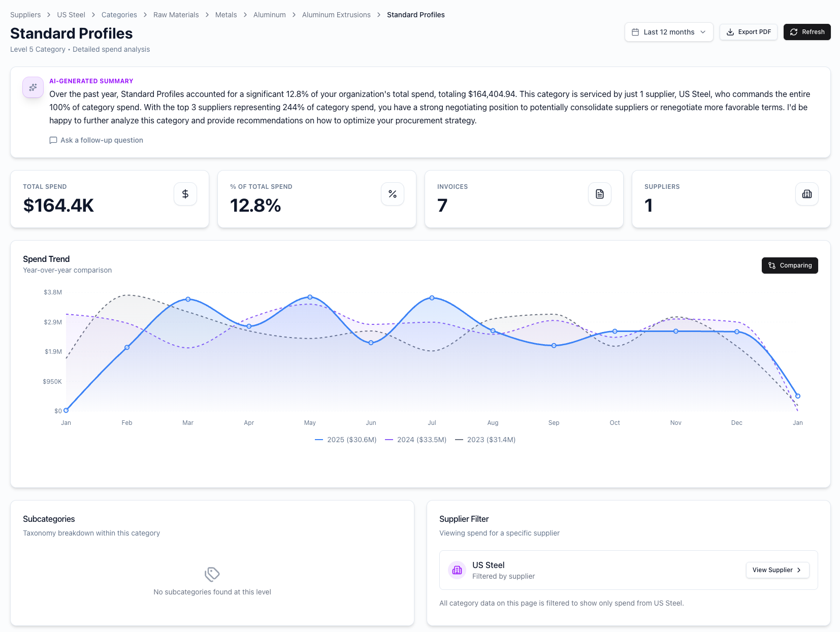Screen dimensions: 840x632
Task: Click the dollar sign Total Spend icon
Action: pyautogui.click(x=185, y=194)
